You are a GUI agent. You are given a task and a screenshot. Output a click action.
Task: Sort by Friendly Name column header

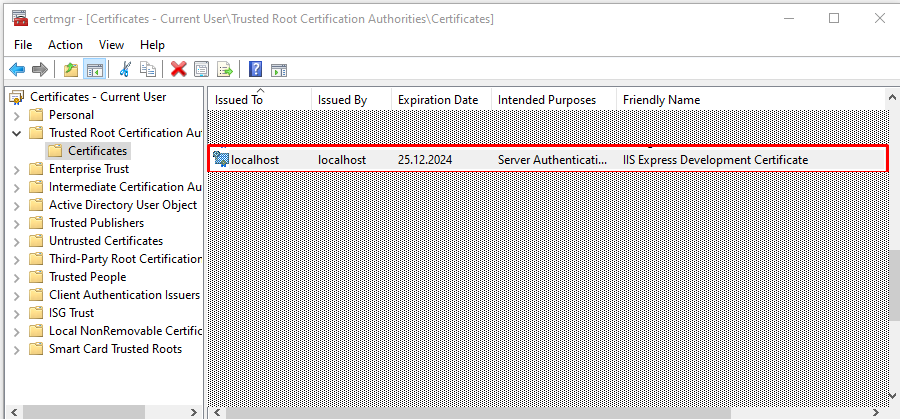pyautogui.click(x=751, y=99)
